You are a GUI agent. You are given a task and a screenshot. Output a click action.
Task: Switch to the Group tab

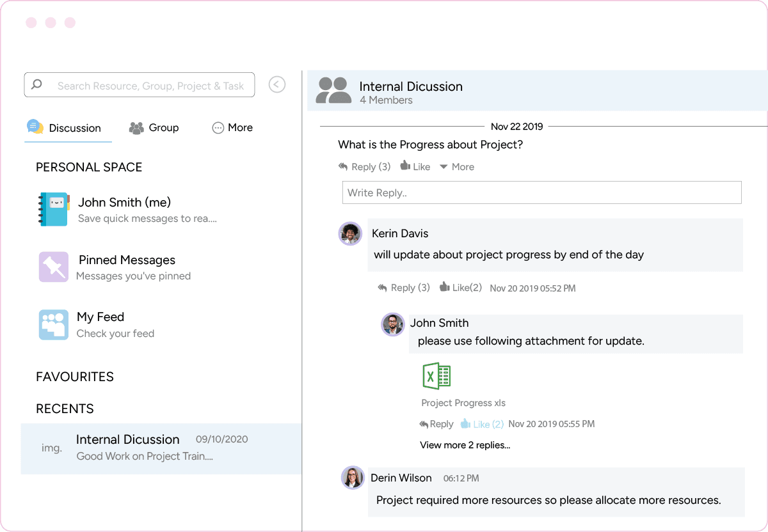coord(154,127)
